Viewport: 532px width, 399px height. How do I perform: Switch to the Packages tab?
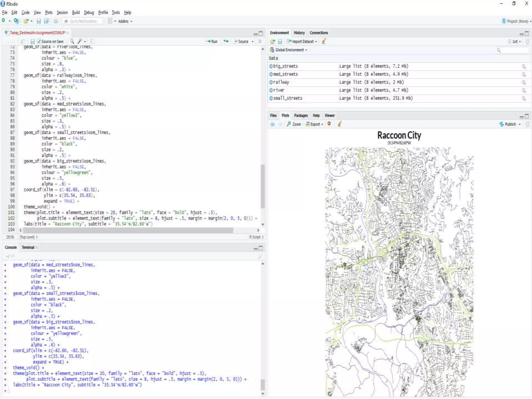point(301,116)
